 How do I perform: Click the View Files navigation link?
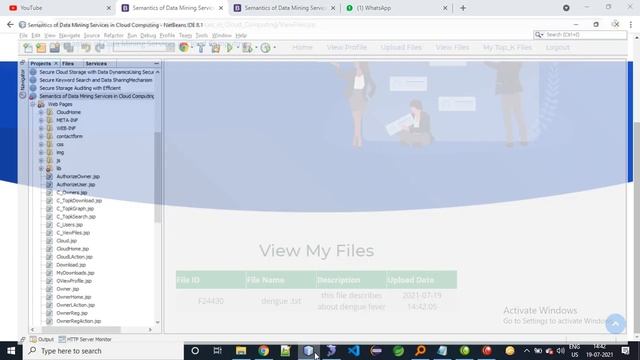452,47
